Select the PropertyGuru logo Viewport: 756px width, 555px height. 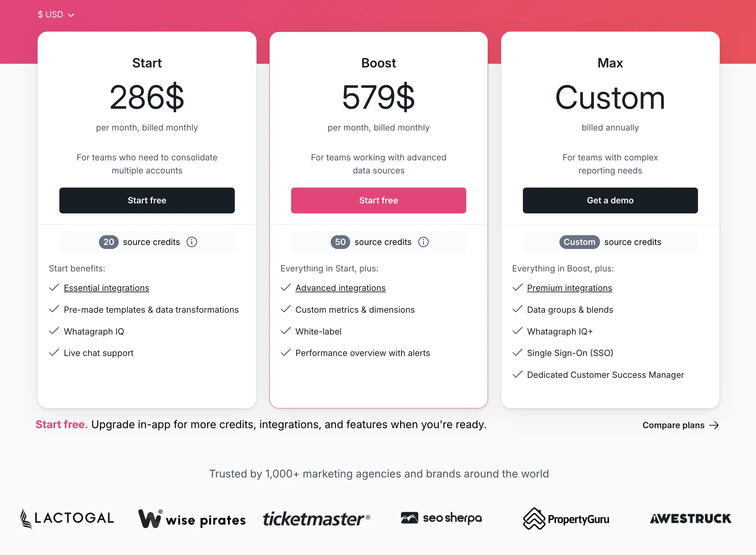[x=566, y=518]
